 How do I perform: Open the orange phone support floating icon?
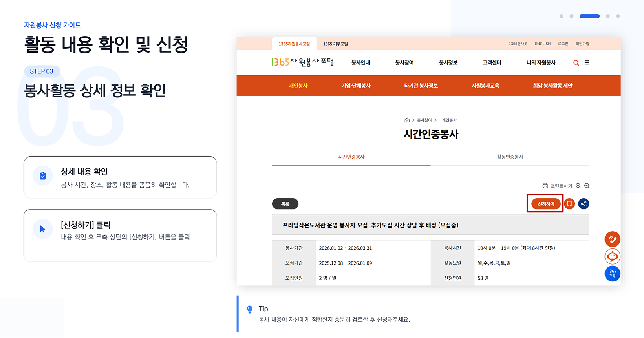612,239
